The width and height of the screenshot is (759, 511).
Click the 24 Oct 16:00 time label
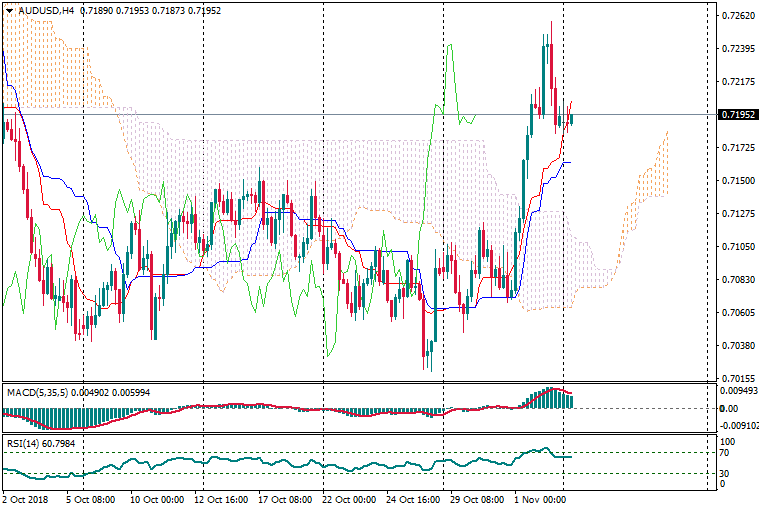click(x=412, y=499)
